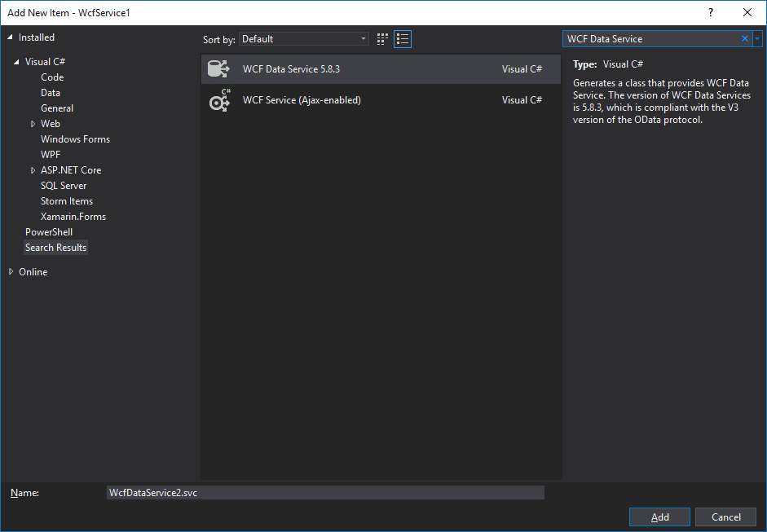Open the Sort by dropdown
Screen dimensions: 767x532
click(x=304, y=39)
